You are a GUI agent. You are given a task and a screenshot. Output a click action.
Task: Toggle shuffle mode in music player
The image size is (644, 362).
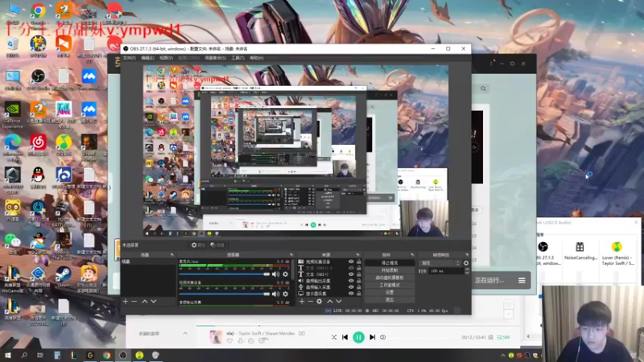334,337
